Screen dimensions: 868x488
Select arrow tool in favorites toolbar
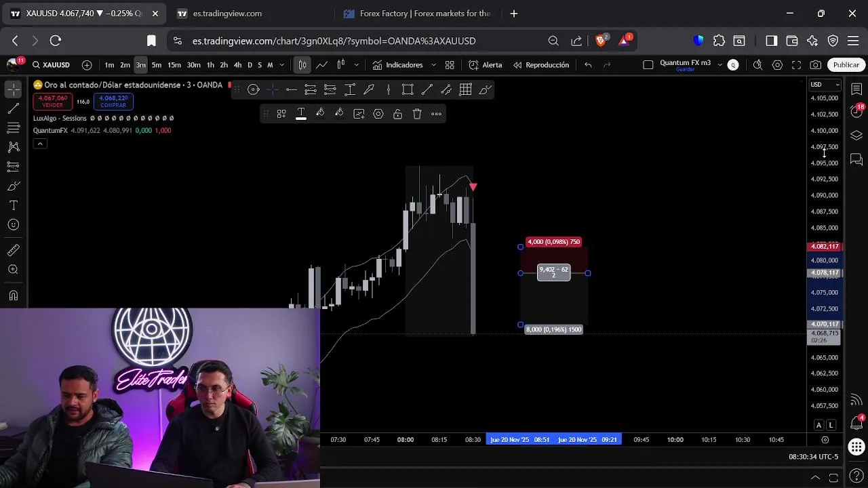[x=369, y=89]
